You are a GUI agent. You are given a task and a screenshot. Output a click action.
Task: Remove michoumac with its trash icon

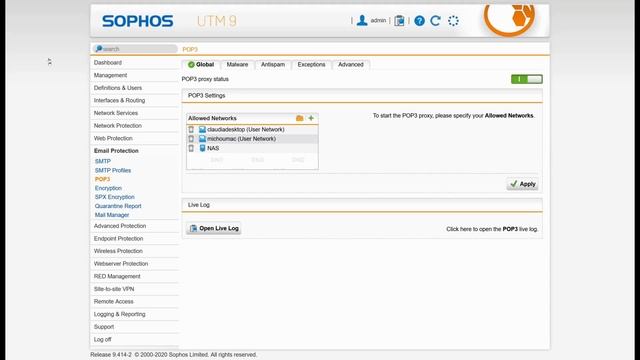pyautogui.click(x=191, y=139)
